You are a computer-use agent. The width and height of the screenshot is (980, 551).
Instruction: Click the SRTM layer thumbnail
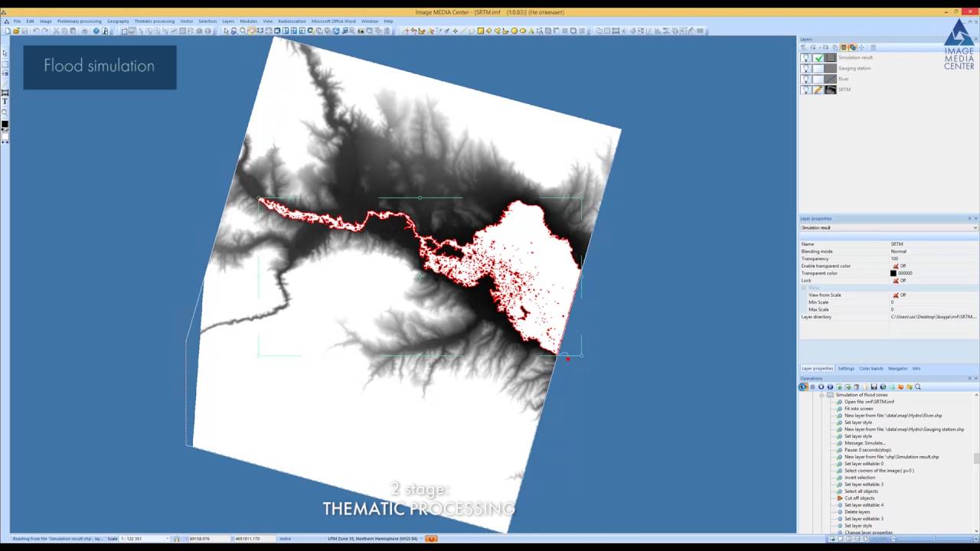point(831,90)
